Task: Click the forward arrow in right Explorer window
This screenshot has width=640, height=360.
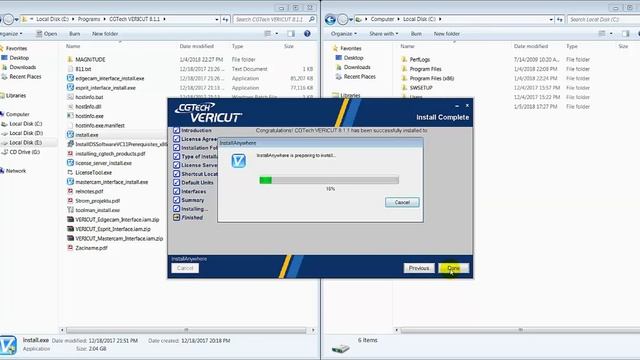Action: pyautogui.click(x=343, y=19)
